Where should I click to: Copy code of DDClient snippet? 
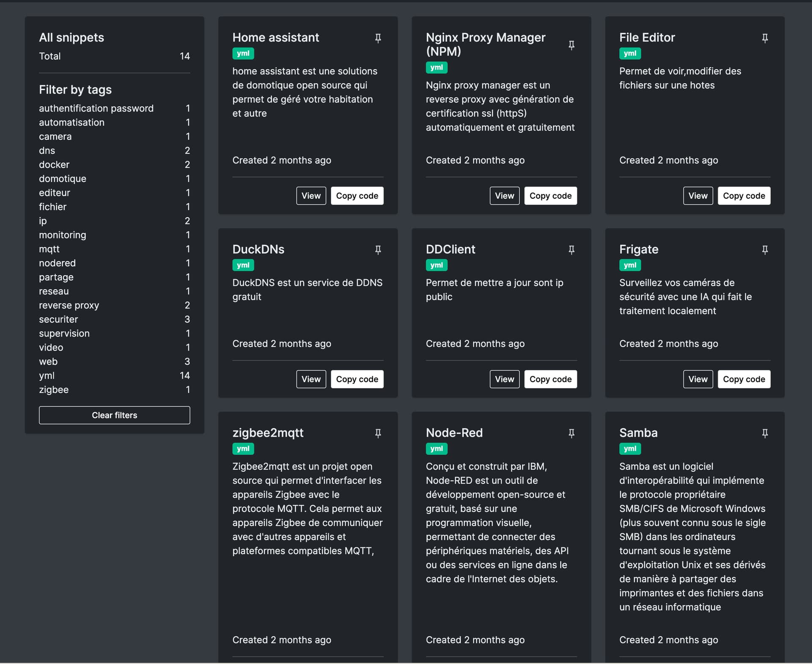point(550,379)
